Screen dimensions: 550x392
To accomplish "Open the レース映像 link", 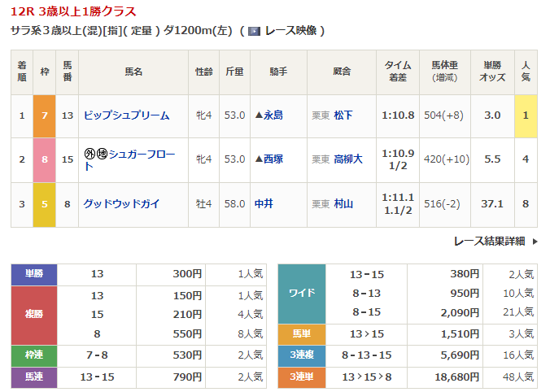I will click(x=290, y=31).
